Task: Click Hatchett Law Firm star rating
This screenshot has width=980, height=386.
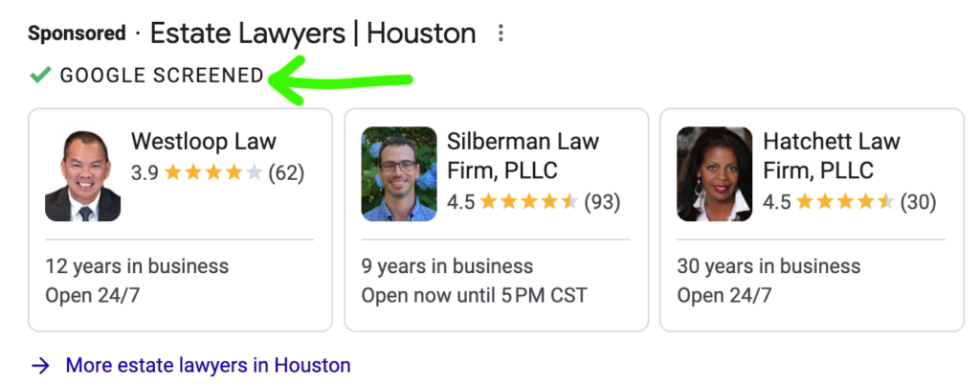Action: click(x=845, y=201)
